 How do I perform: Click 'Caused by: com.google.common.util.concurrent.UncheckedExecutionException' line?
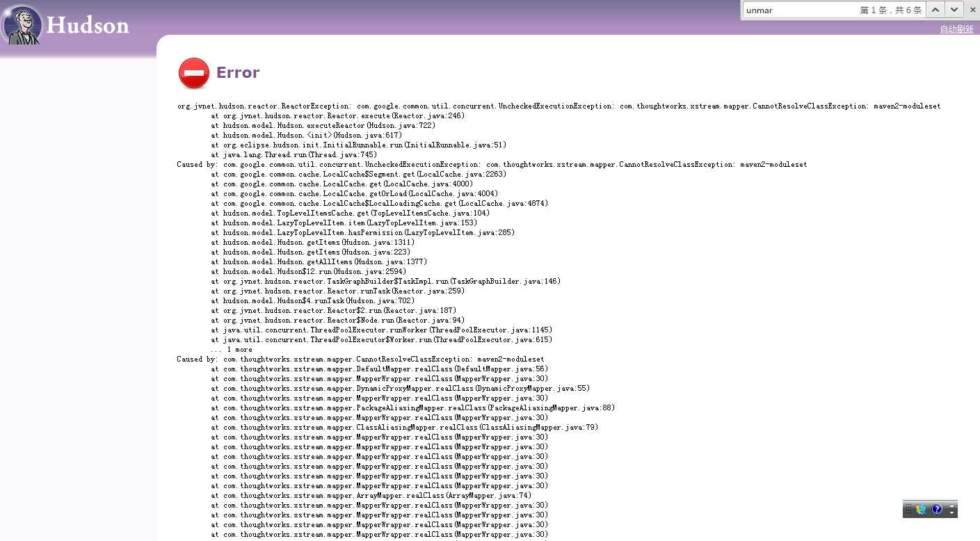492,165
